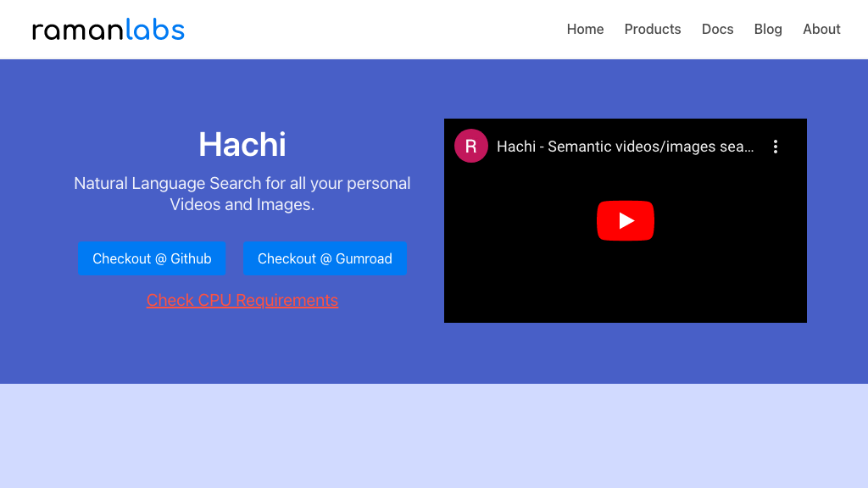The width and height of the screenshot is (868, 488).
Task: Click the red YouTube play icon
Action: coord(626,220)
